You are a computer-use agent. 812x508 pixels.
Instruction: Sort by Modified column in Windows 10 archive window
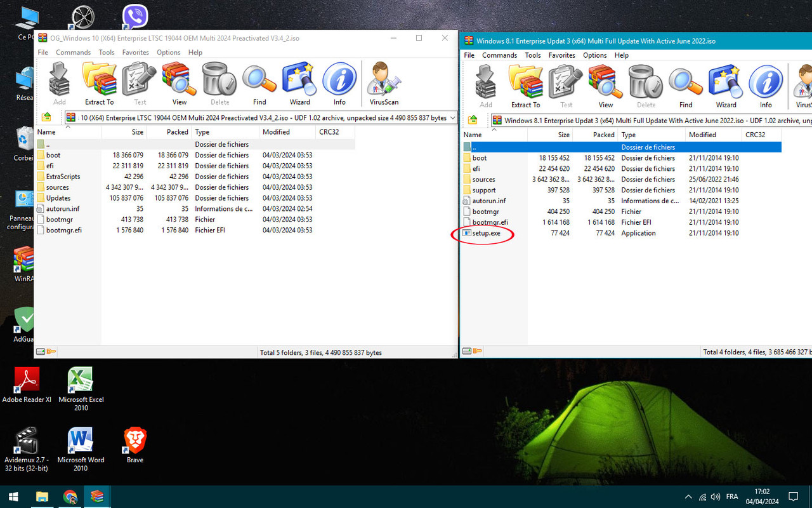pyautogui.click(x=287, y=132)
